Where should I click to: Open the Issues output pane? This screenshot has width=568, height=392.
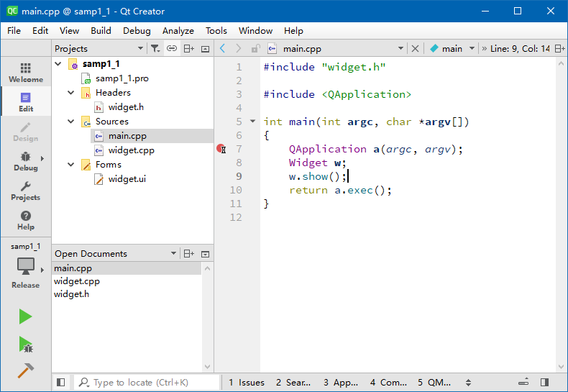click(247, 383)
